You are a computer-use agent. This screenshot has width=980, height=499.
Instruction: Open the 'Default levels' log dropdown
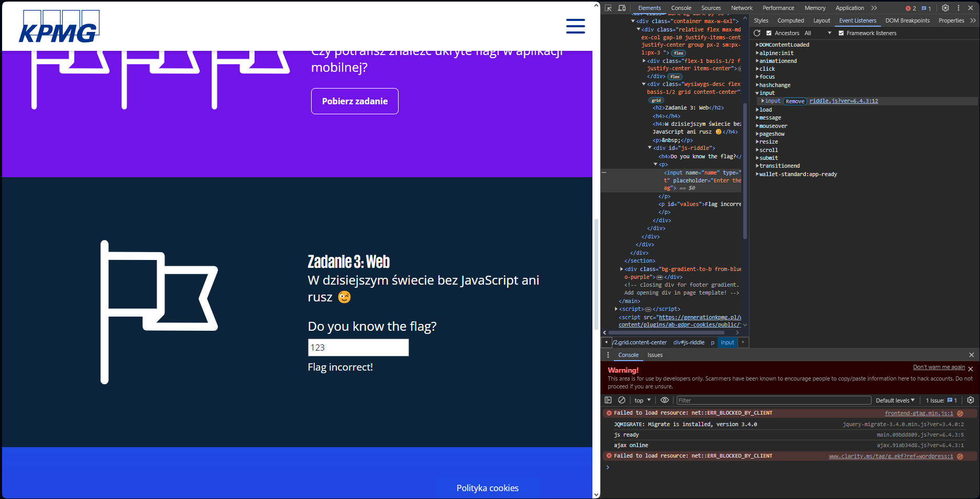(x=895, y=400)
